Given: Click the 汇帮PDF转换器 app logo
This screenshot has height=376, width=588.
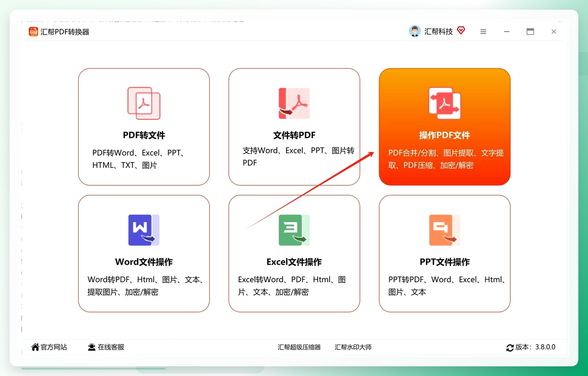Looking at the screenshot, I should click(33, 32).
